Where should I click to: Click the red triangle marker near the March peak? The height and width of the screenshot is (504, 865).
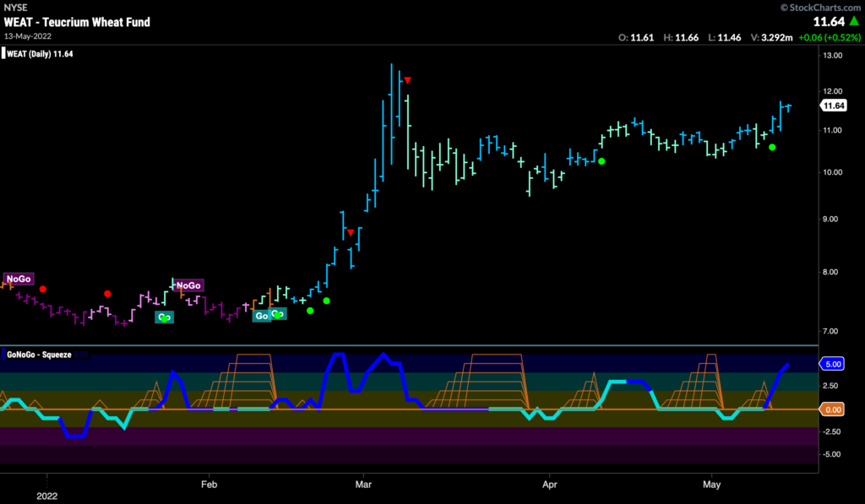click(x=407, y=80)
